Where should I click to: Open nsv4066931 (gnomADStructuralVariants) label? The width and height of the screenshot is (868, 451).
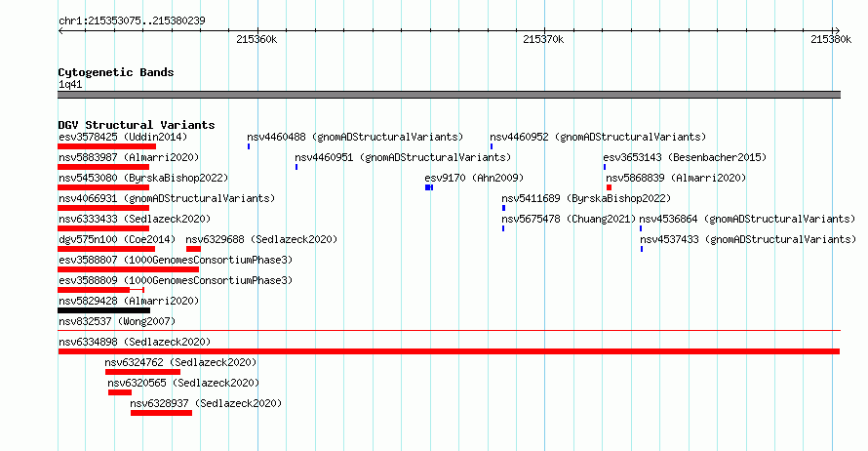click(x=167, y=198)
